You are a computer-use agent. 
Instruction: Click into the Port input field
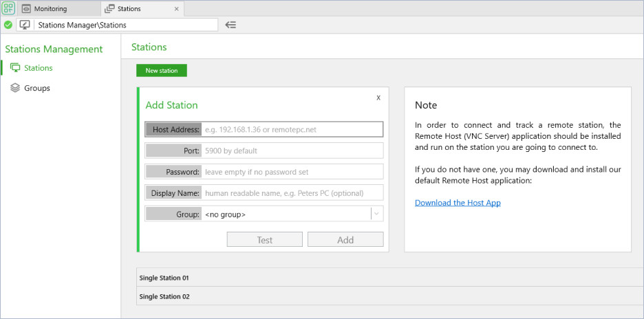292,151
